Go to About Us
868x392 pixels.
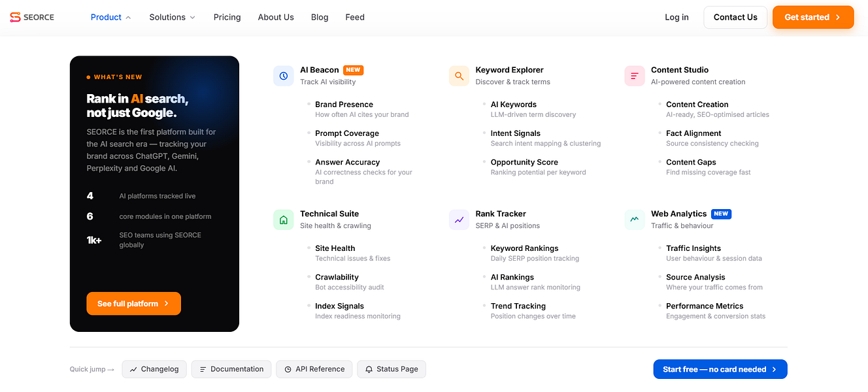[x=276, y=17]
